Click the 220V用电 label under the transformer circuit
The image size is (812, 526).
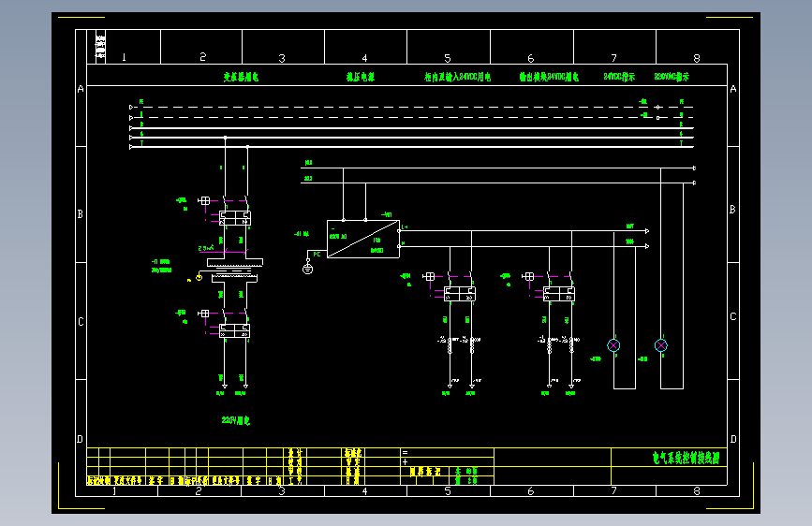click(236, 420)
